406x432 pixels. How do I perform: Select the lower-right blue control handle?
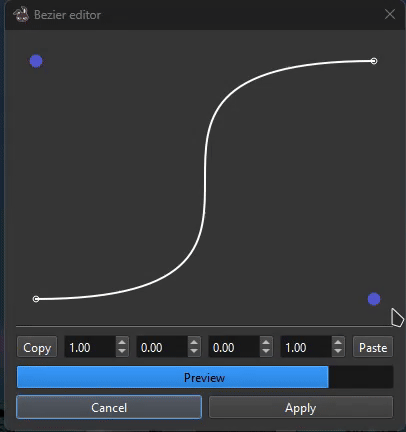(x=374, y=299)
